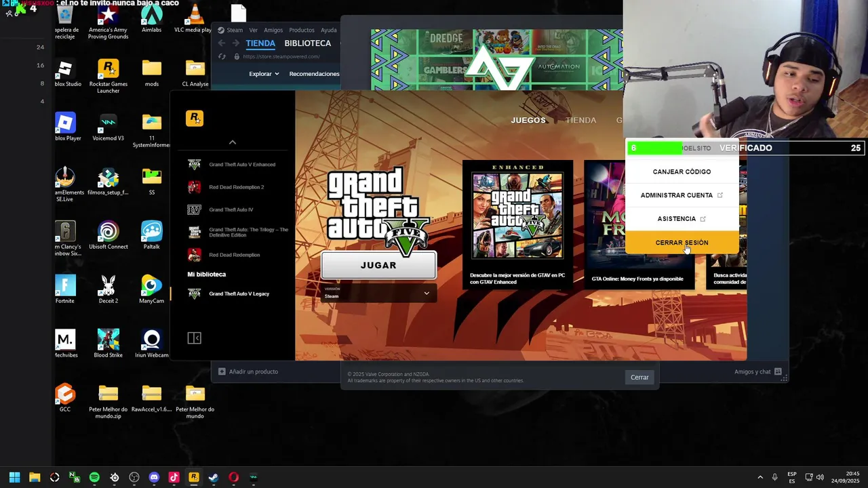This screenshot has width=868, height=488.
Task: Open Ubisoft Connect desktop icon
Action: [108, 236]
